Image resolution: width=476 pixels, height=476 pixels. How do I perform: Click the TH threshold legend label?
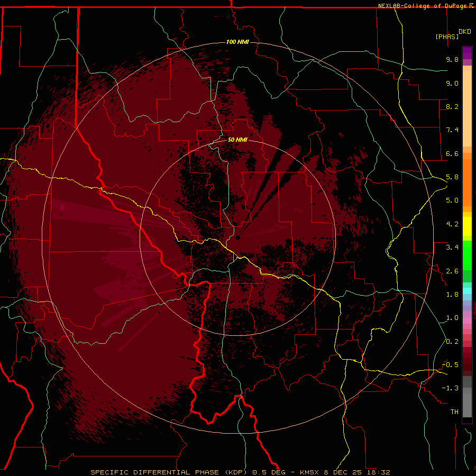pos(454,412)
